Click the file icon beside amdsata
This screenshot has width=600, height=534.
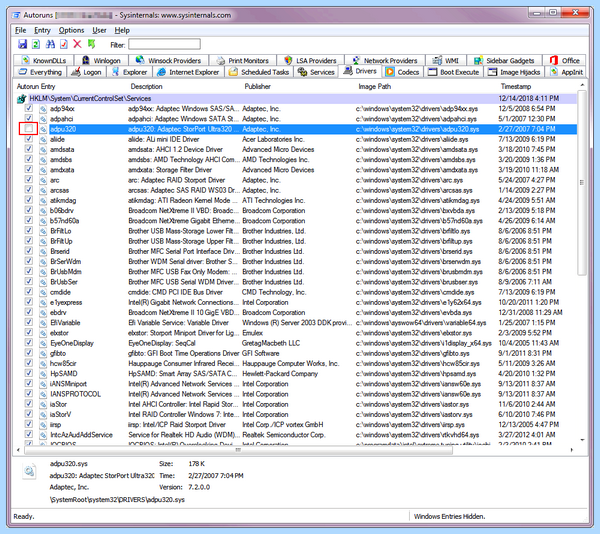[43, 150]
